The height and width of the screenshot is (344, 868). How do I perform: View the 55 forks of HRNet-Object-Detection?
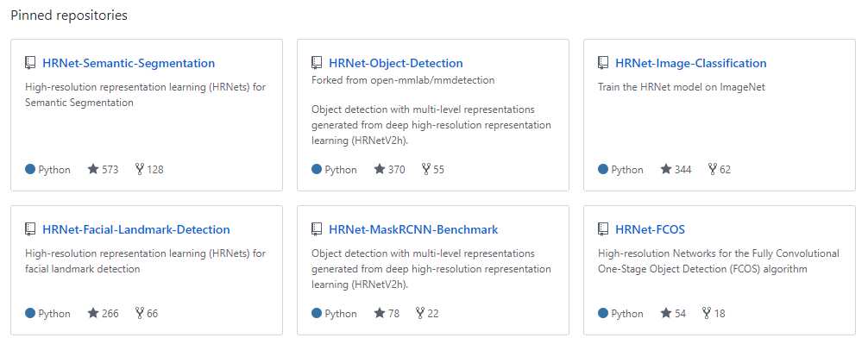pyautogui.click(x=433, y=169)
